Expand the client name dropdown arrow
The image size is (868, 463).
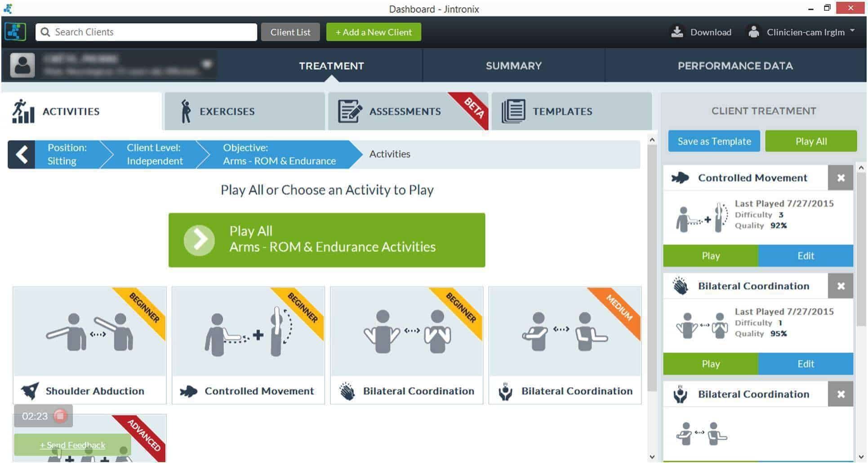tap(206, 64)
